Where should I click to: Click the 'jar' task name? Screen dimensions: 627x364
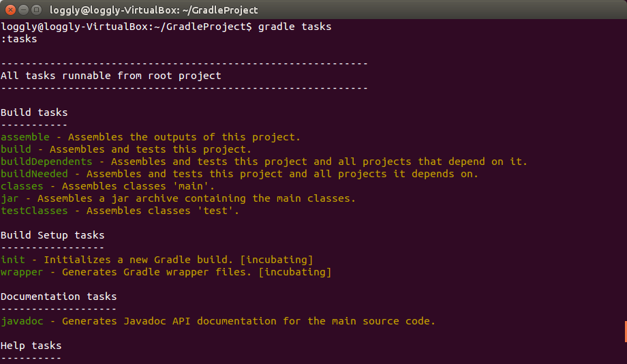[x=10, y=198]
